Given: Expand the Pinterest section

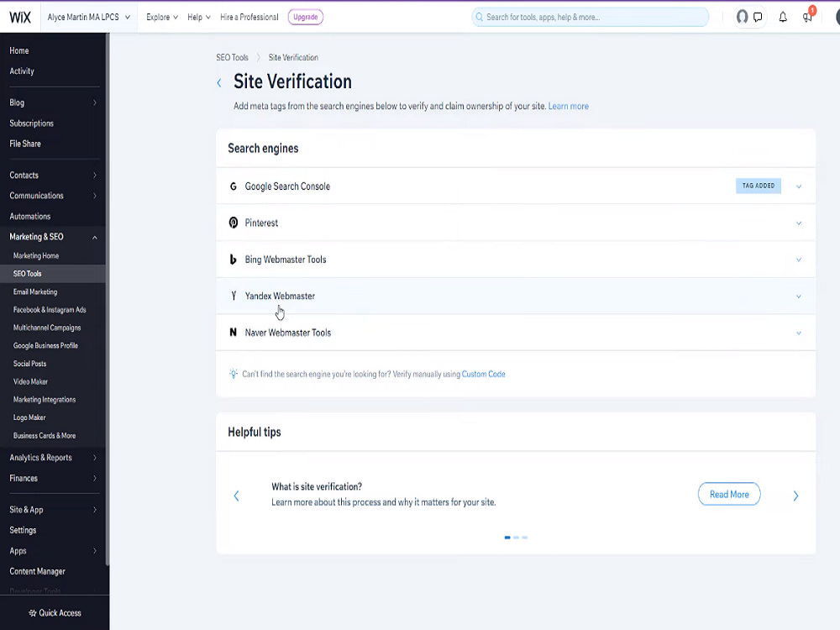Looking at the screenshot, I should coord(799,223).
